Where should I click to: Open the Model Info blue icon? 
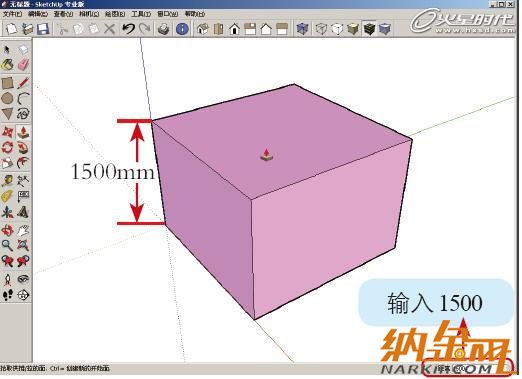tap(182, 29)
